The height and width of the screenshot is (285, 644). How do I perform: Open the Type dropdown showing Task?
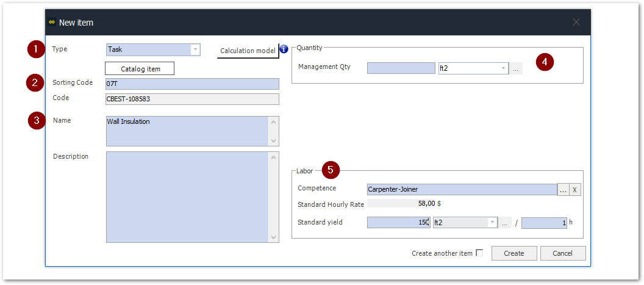[x=195, y=49]
